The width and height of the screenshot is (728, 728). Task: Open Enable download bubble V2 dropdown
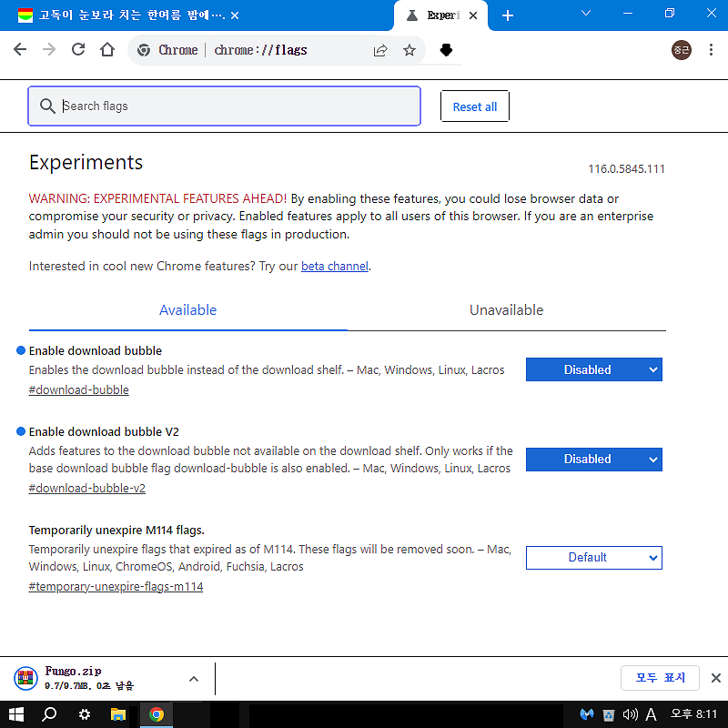coord(594,460)
